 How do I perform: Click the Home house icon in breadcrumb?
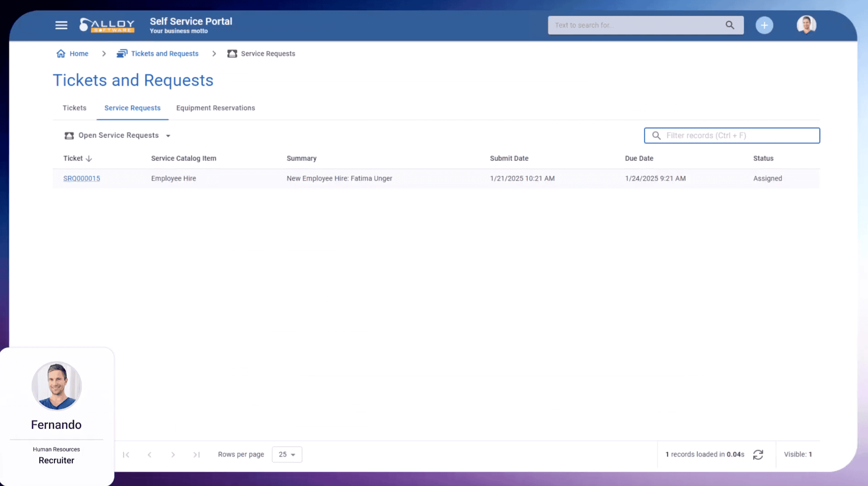[x=61, y=53]
